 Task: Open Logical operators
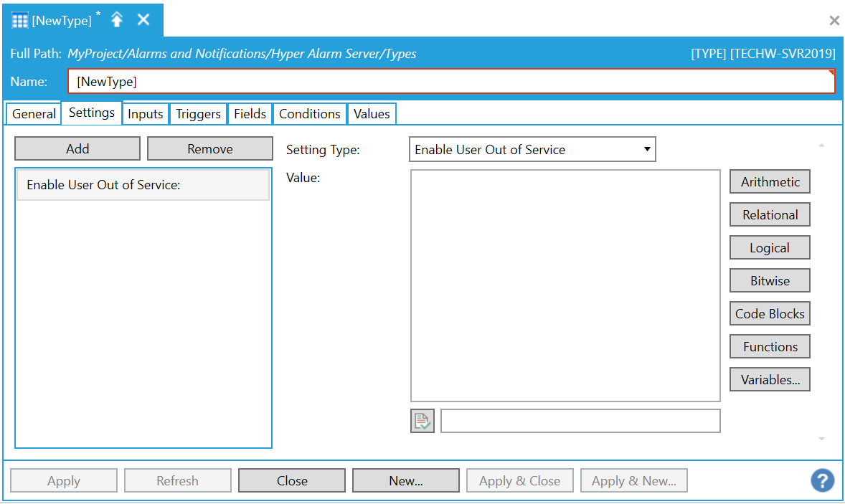coord(770,247)
